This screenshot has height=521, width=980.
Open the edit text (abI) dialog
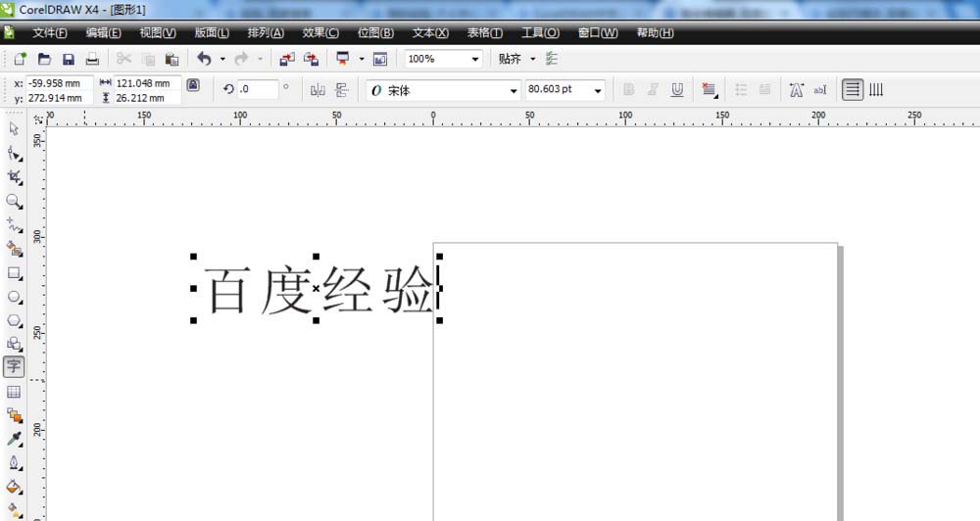[820, 90]
